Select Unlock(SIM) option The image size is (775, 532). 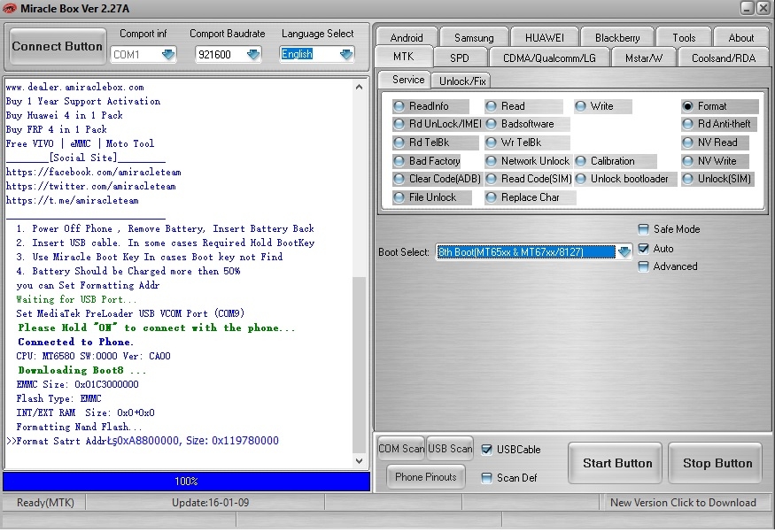(717, 179)
